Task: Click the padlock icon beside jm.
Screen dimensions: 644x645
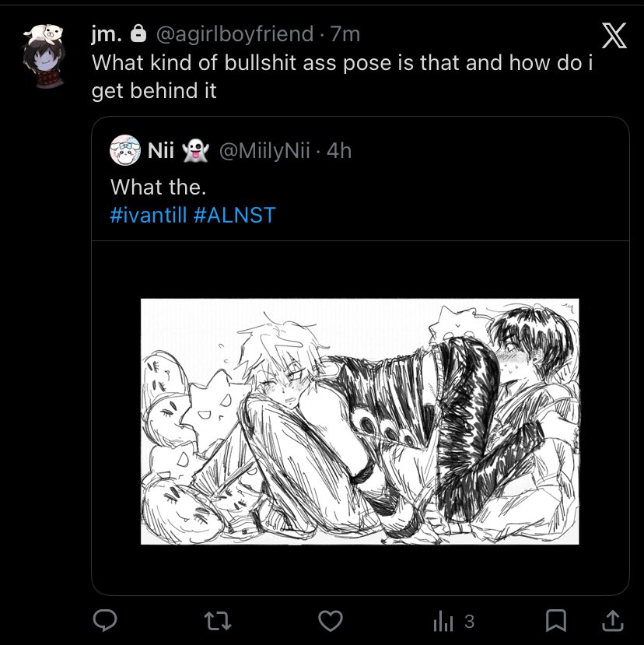Action: (x=138, y=34)
